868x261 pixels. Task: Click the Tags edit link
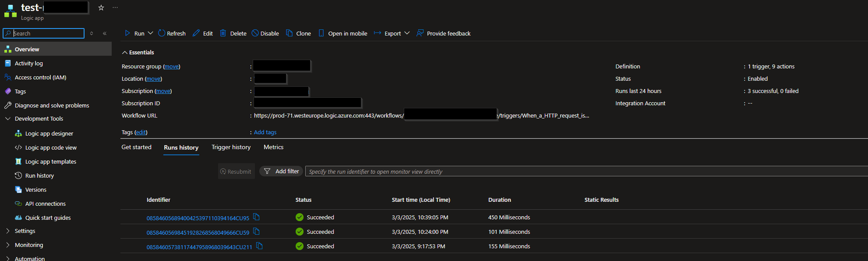(141, 132)
